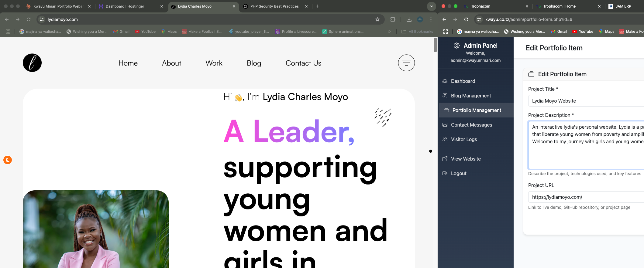Open Maps bookmark in left browser
Viewport: 644px width, 268px height.
169,32
